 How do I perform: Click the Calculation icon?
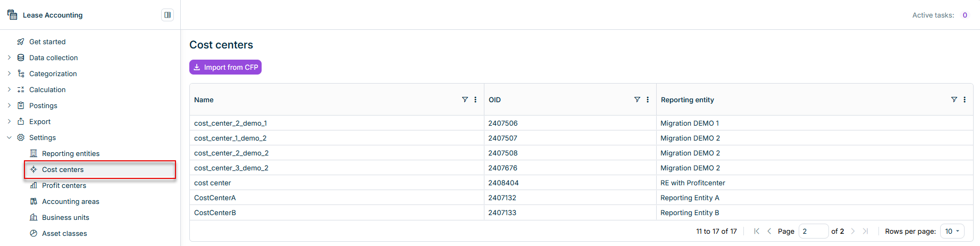tap(21, 89)
